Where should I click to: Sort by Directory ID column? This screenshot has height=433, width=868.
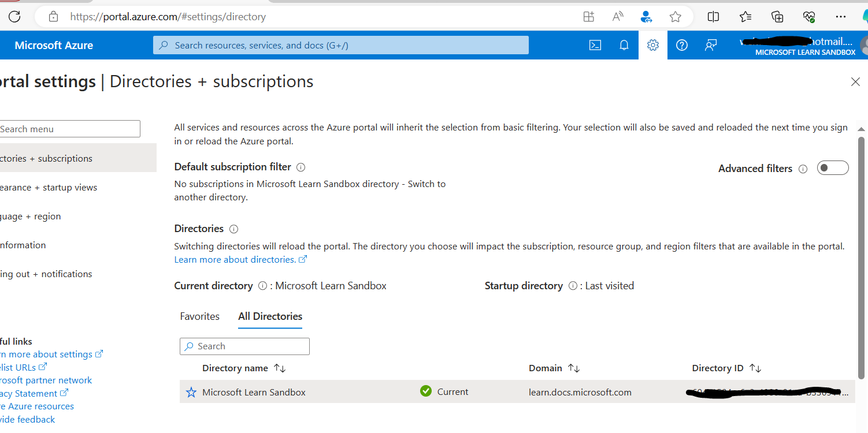point(726,368)
